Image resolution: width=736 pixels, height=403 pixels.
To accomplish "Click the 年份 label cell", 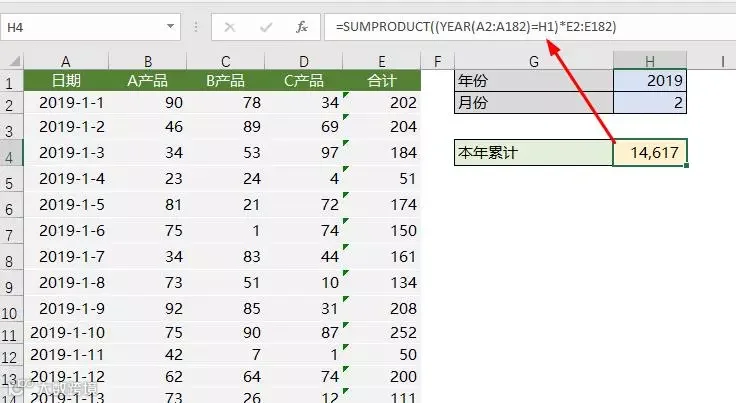I will click(534, 81).
